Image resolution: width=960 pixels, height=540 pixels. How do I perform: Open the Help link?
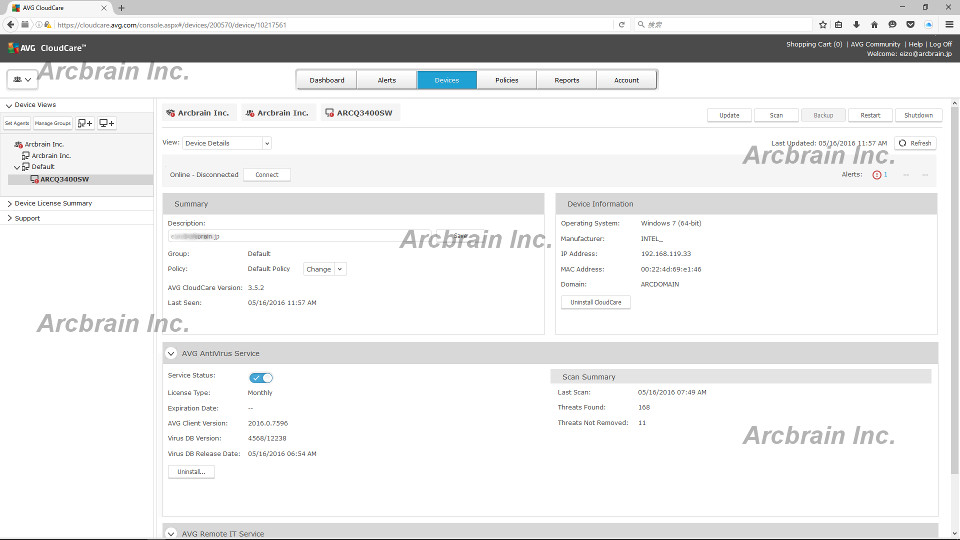coord(915,44)
